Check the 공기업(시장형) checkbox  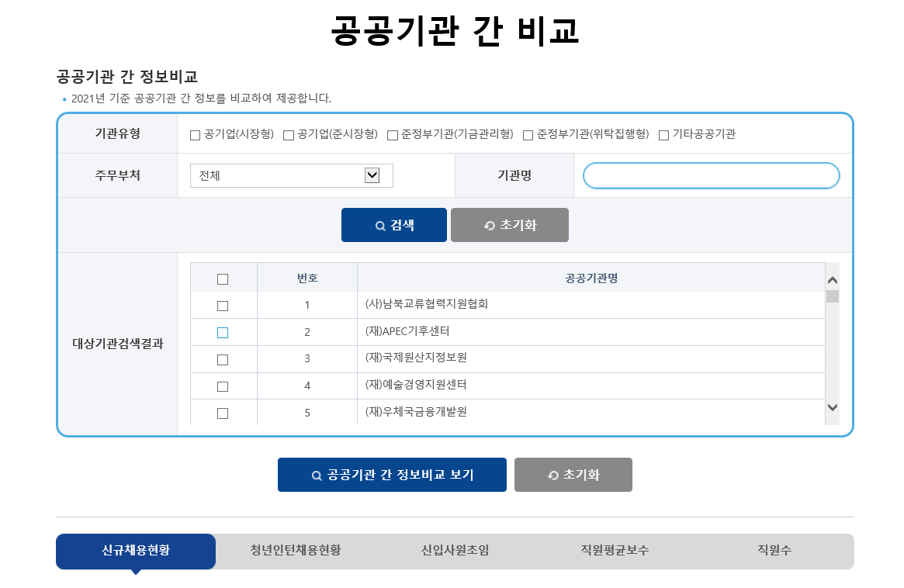194,134
